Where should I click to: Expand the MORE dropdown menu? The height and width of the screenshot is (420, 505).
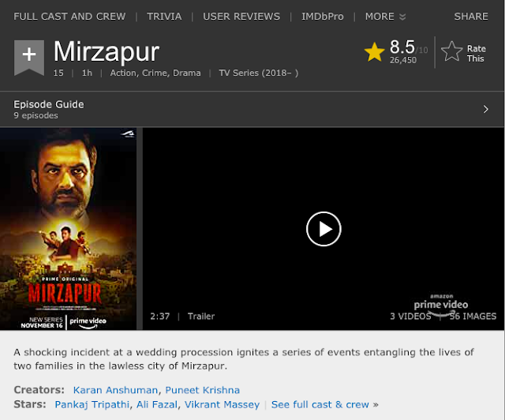385,17
